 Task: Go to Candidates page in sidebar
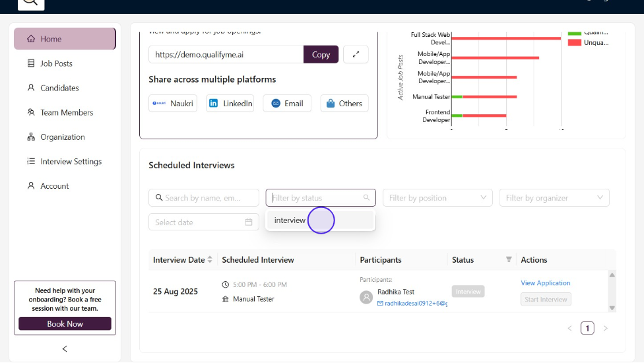(x=59, y=88)
